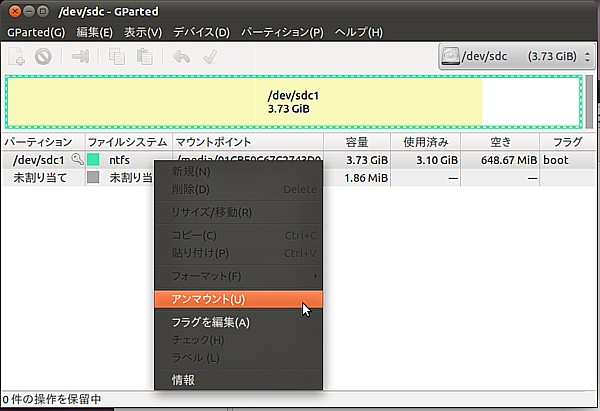Image resolution: width=600 pixels, height=411 pixels.
Task: Click the paste partition toolbar icon
Action: click(x=145, y=57)
